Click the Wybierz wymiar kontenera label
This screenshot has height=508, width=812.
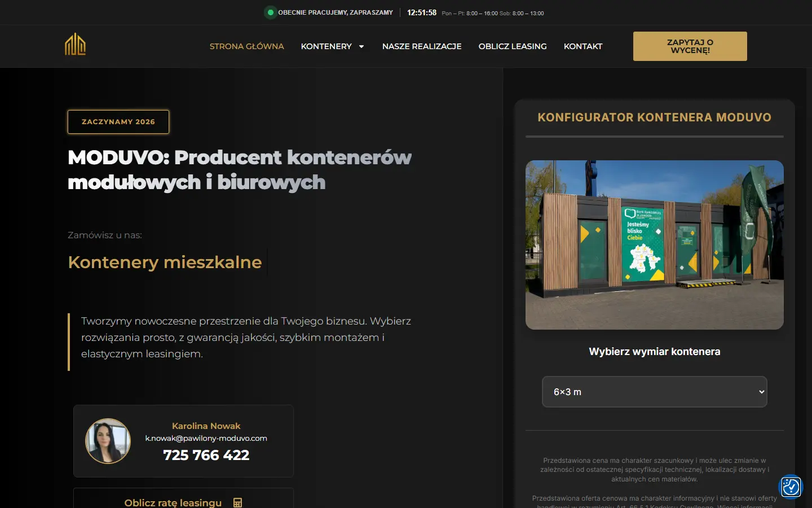click(x=655, y=352)
